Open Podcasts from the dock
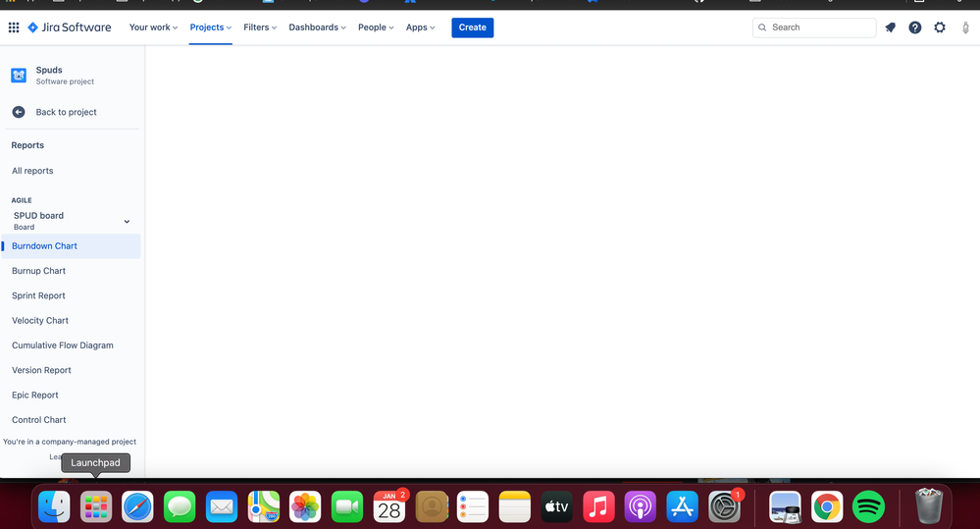This screenshot has width=980, height=529. [641, 506]
